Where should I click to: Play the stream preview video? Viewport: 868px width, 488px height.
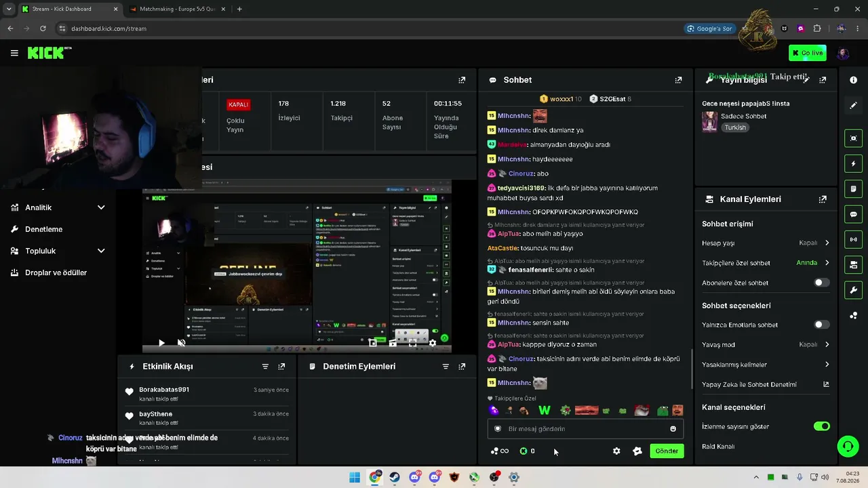coord(161,343)
